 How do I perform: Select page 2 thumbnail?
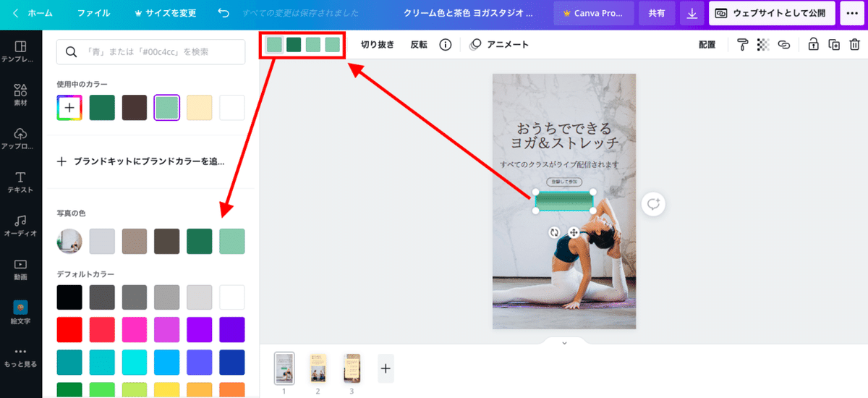(318, 368)
